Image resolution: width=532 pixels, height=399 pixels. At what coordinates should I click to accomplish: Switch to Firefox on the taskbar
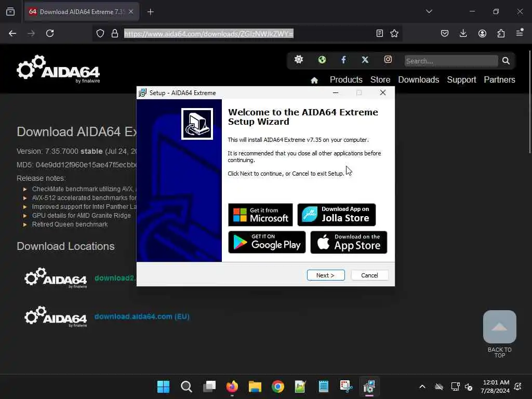pyautogui.click(x=232, y=387)
